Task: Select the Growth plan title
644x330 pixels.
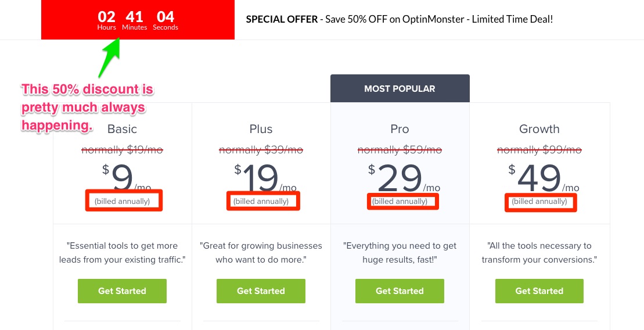Action: (x=539, y=129)
